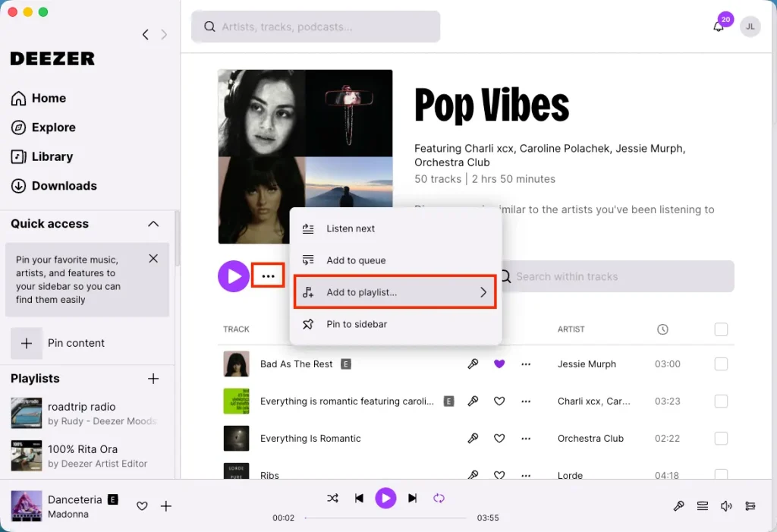This screenshot has height=532, width=777.
Task: Open the JL profile avatar
Action: [750, 27]
